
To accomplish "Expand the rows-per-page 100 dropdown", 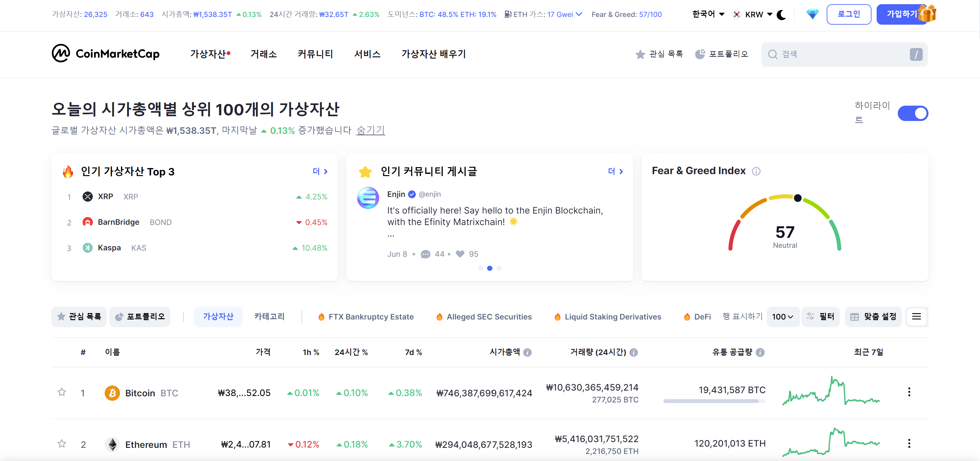I will pyautogui.click(x=782, y=317).
